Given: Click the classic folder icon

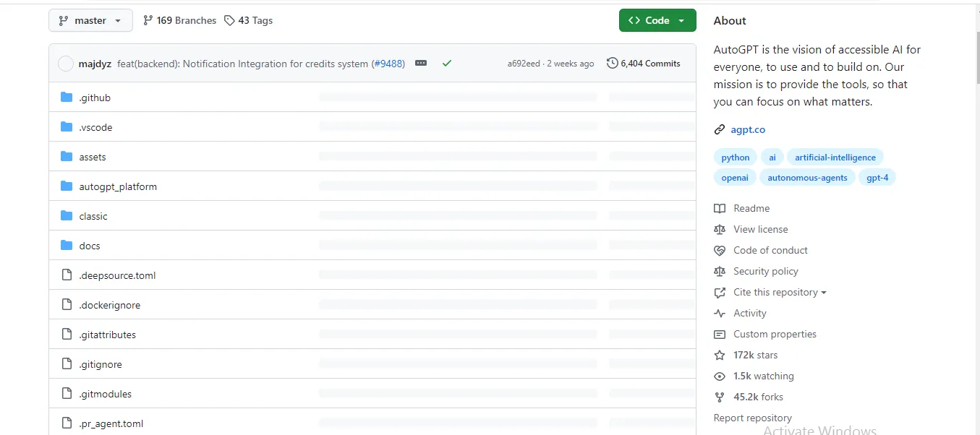Looking at the screenshot, I should coord(67,215).
